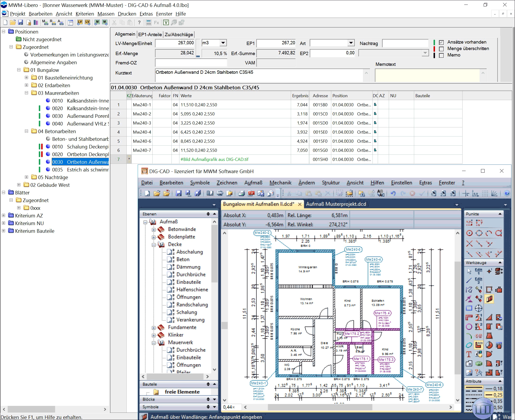Select the blue rectangle tool in Werkzeuge
This screenshot has width=515, height=420.
tap(469, 308)
